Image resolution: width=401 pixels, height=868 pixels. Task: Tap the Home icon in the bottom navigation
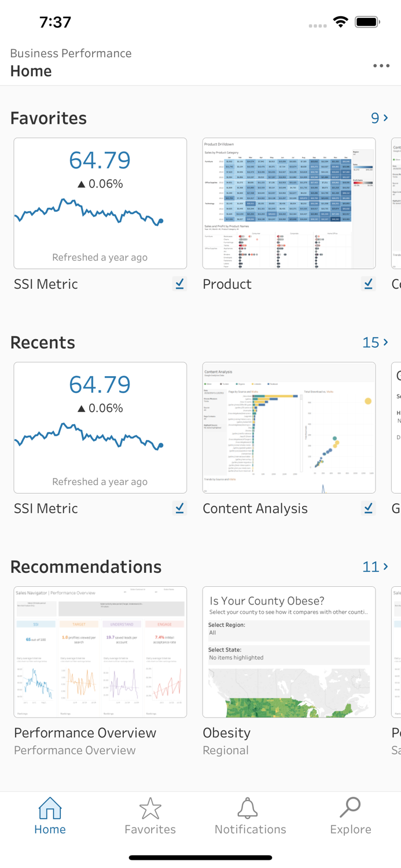pos(50,809)
